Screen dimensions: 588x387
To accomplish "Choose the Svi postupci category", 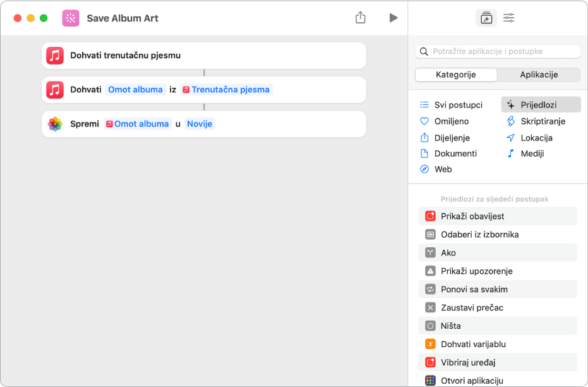I will tap(458, 105).
